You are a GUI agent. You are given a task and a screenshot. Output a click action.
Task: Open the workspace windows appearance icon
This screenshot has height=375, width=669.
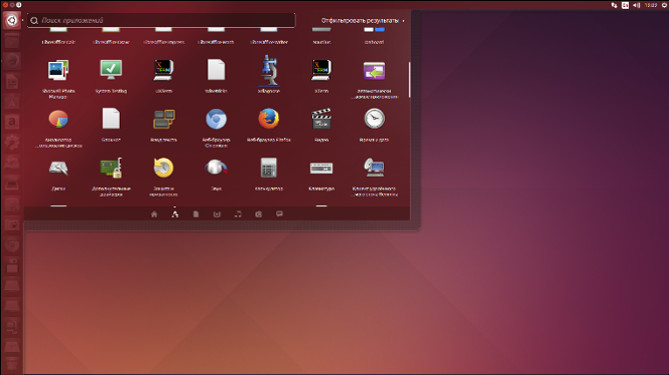163,119
